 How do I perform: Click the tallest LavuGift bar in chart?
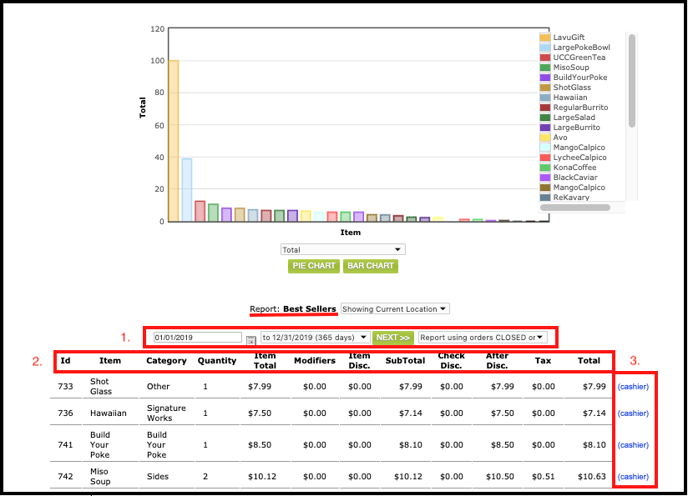(174, 140)
